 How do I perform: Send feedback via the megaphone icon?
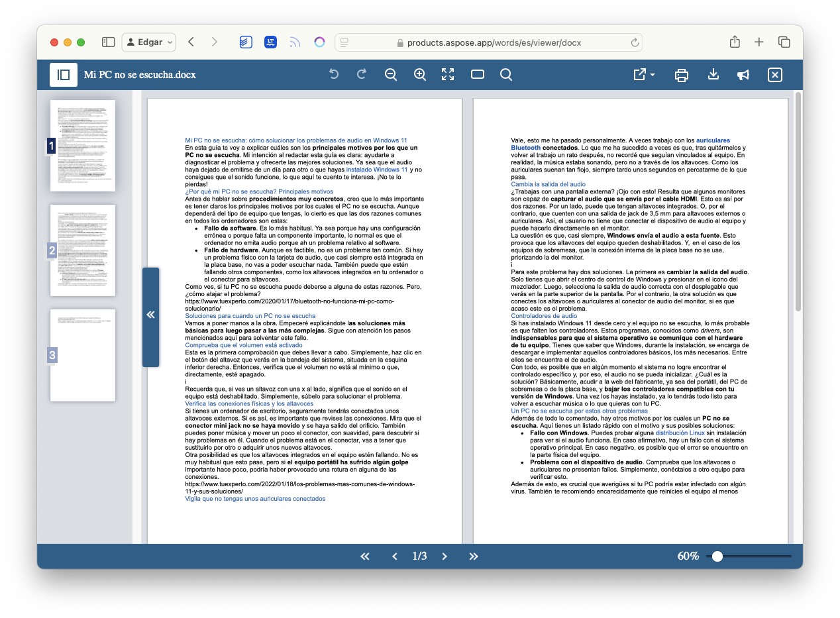(743, 75)
